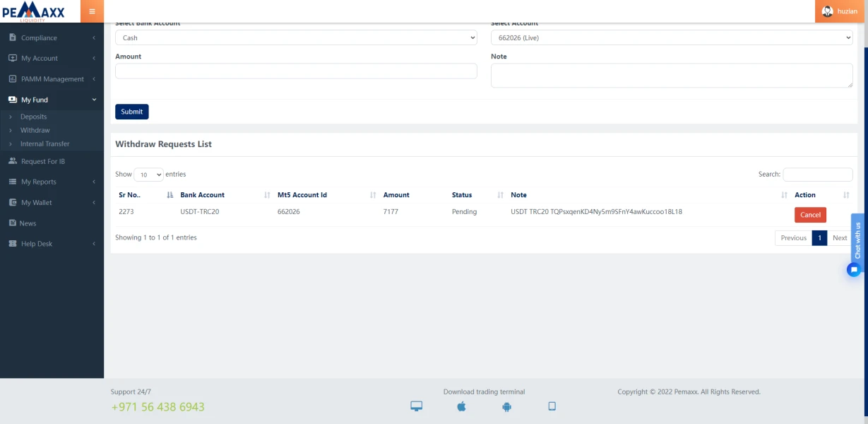
Task: Click the My Wallet sidebar icon
Action: click(x=13, y=202)
